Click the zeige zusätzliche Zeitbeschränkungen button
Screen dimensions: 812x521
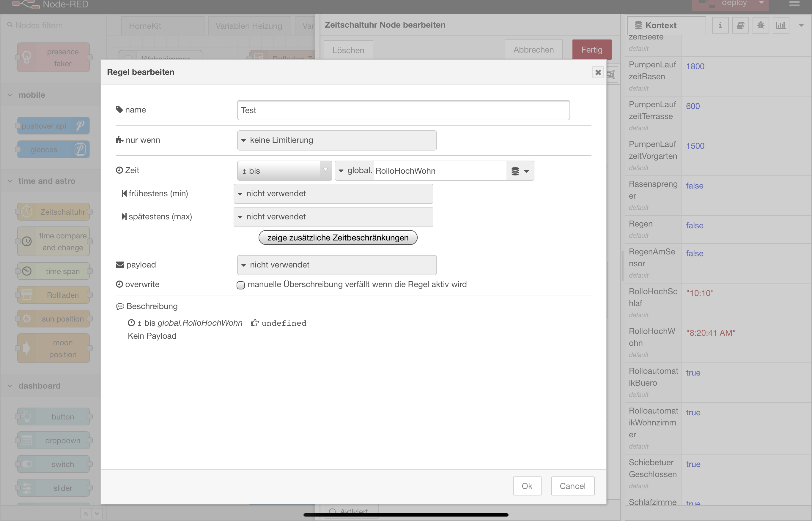[x=338, y=237]
